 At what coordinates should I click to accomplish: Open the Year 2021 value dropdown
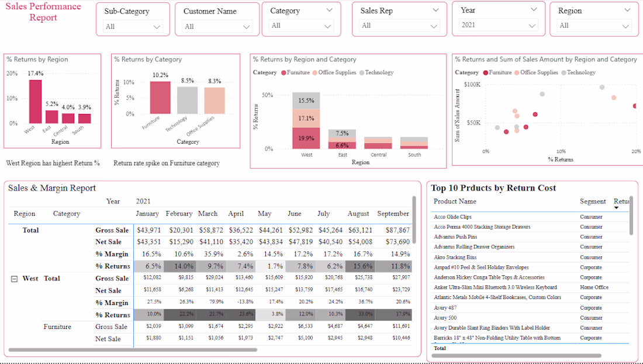498,25
